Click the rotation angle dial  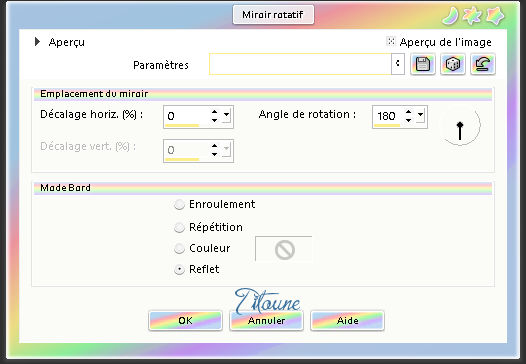tap(460, 125)
